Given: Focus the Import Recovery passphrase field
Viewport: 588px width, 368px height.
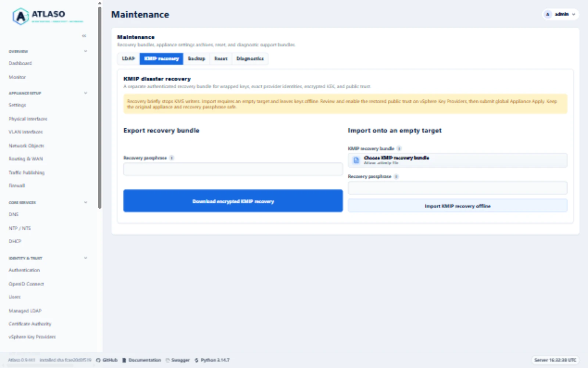Looking at the screenshot, I should 458,188.
